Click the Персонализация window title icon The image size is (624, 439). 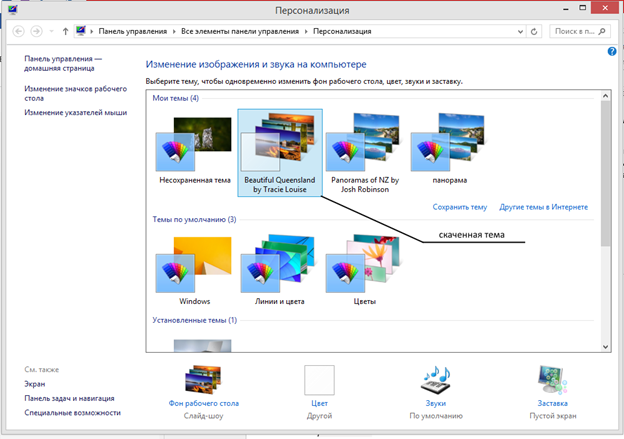coord(12,9)
